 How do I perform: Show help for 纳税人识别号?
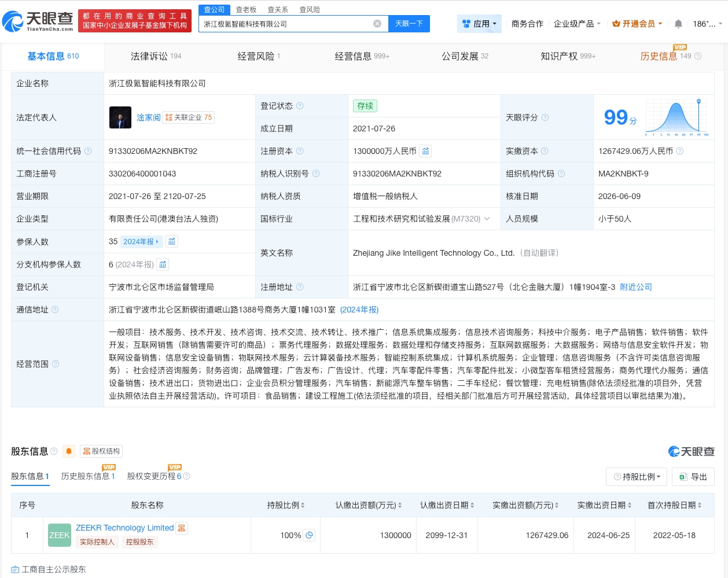[x=316, y=174]
